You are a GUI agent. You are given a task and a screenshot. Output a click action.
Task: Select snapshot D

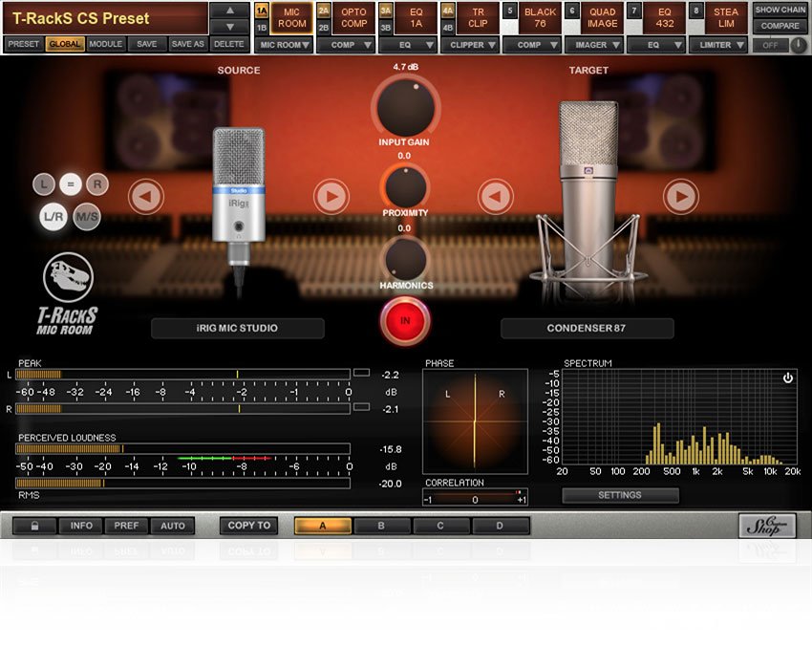(500, 526)
